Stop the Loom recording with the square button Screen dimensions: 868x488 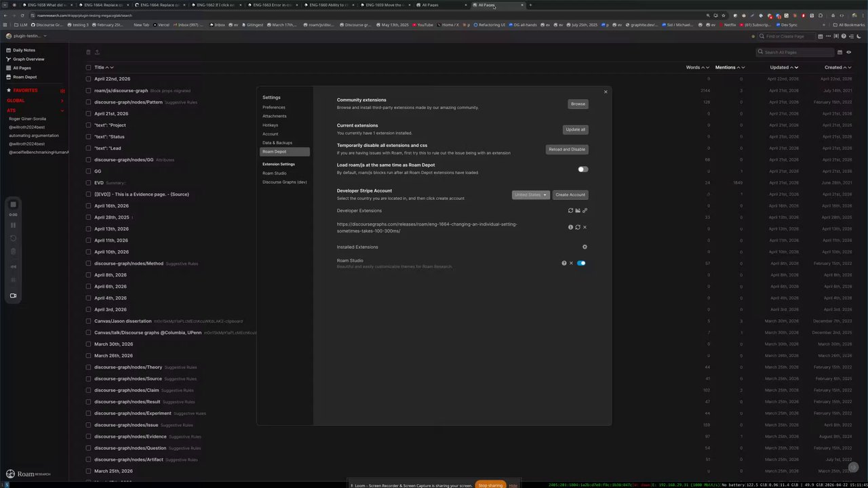(x=13, y=205)
